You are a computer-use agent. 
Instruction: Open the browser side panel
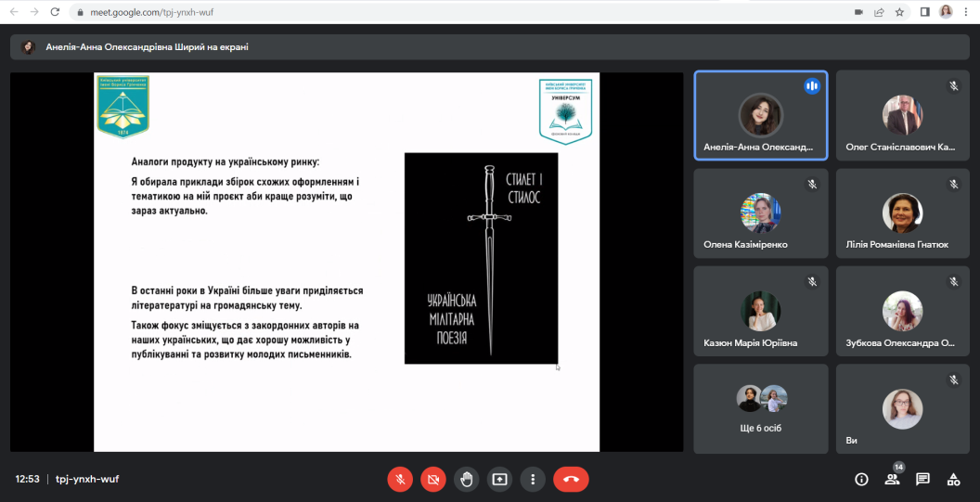[x=925, y=12]
